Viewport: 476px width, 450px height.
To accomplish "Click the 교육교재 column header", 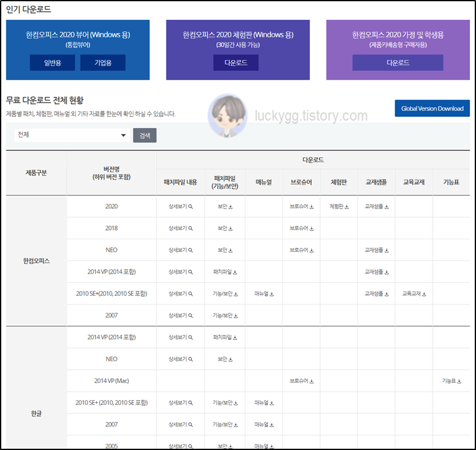I will 414,182.
